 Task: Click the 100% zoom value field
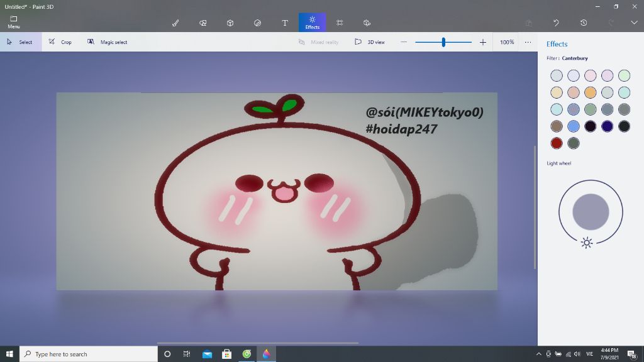tap(507, 42)
